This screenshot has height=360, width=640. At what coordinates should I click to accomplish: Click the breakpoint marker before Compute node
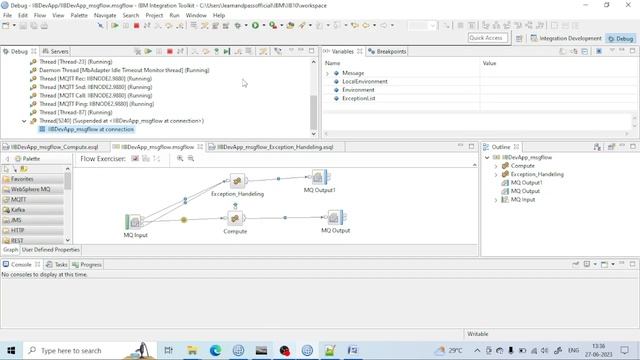tap(184, 220)
